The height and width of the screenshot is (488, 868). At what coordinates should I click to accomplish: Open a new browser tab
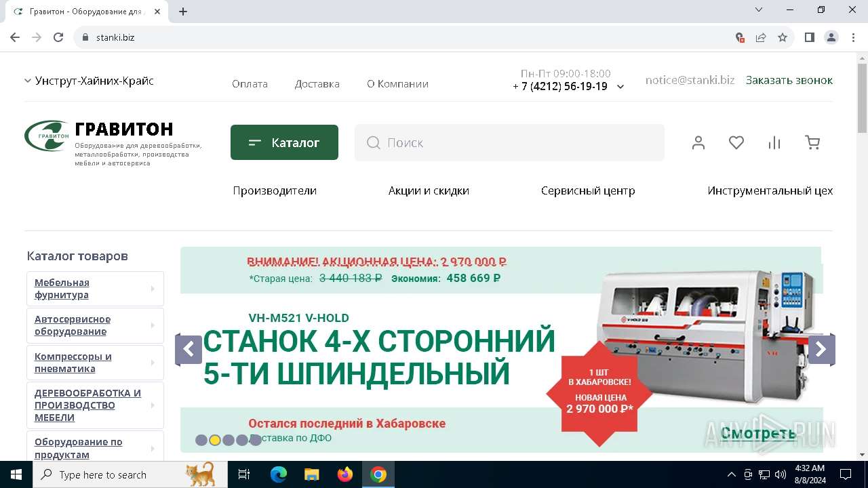coord(183,12)
